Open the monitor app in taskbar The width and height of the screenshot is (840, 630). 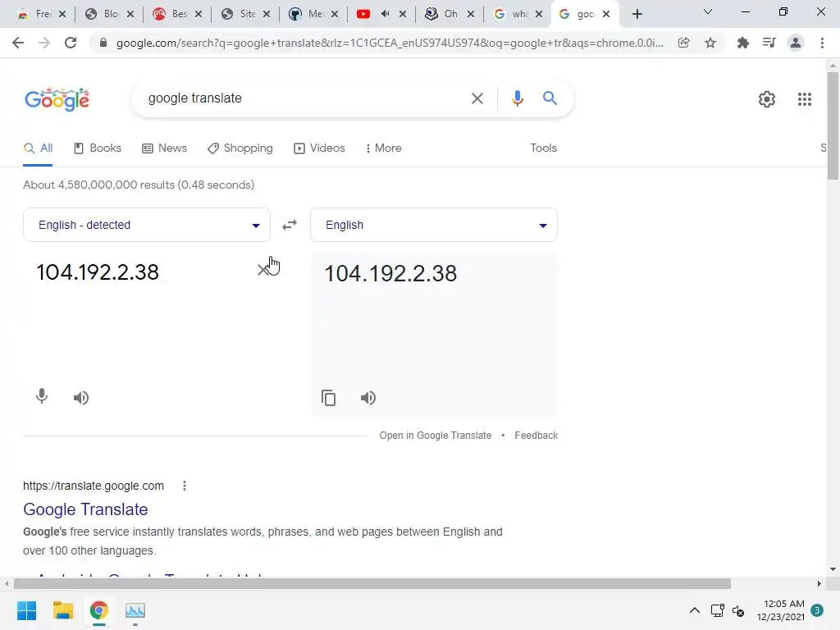coord(135,610)
